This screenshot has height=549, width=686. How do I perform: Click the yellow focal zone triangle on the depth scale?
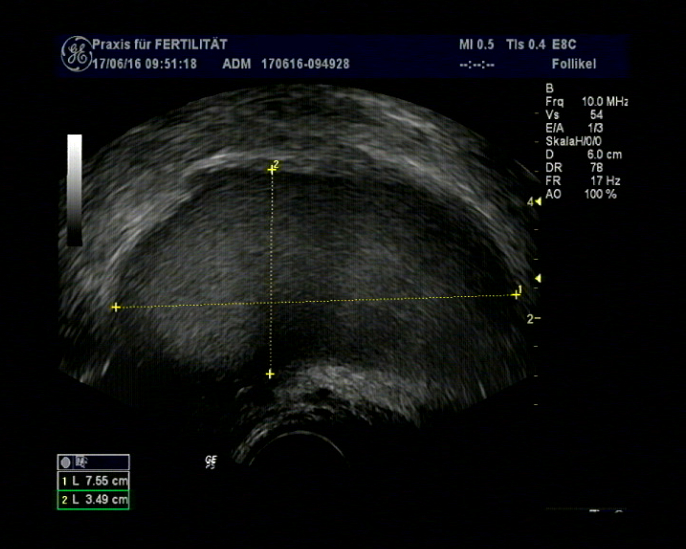538,278
